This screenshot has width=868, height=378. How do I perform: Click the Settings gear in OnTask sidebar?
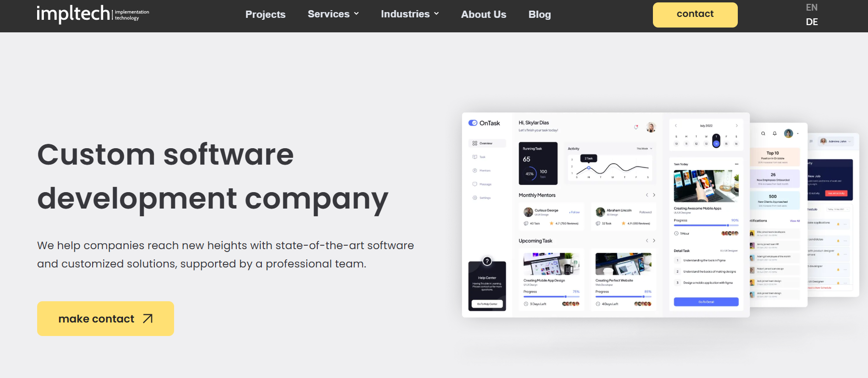click(475, 198)
